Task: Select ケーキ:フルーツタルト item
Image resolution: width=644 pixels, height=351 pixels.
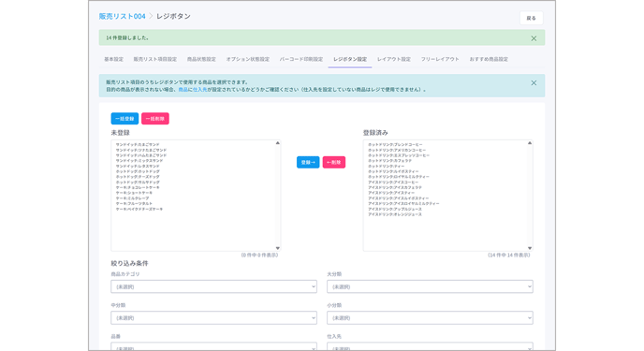Action: (134, 204)
